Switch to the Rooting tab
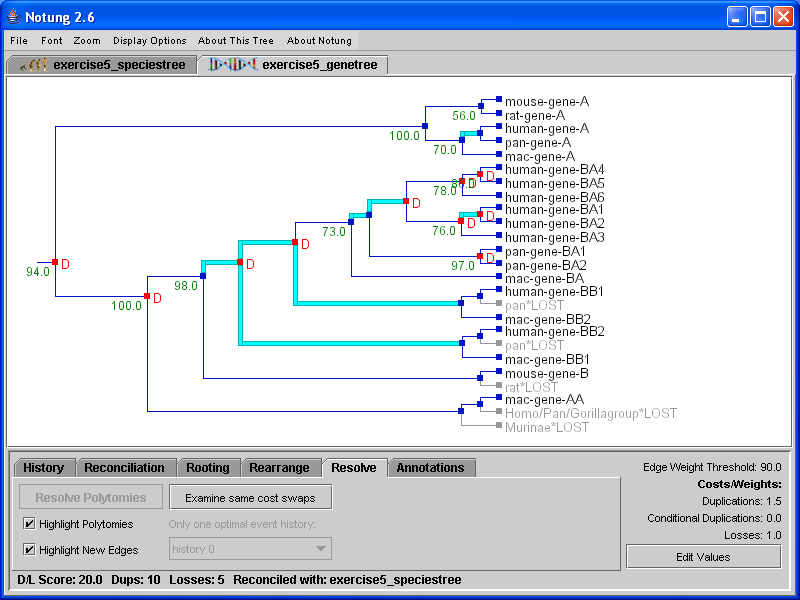Viewport: 800px width, 600px height. click(208, 468)
